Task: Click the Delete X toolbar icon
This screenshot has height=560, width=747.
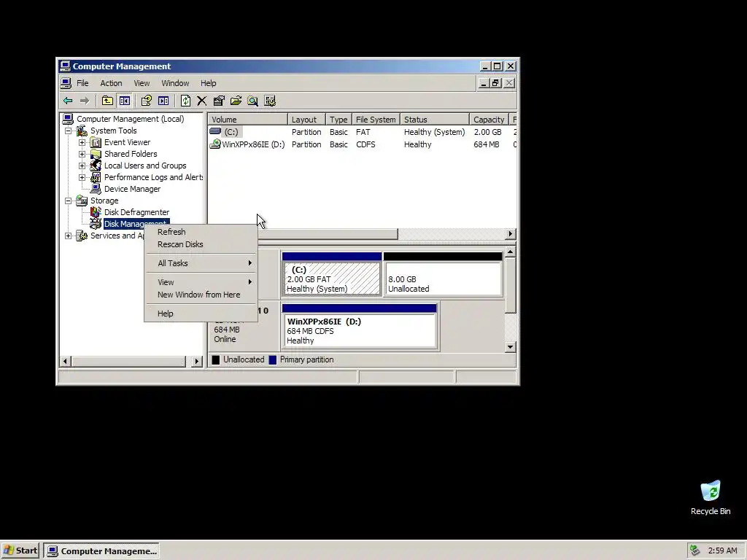Action: (202, 101)
